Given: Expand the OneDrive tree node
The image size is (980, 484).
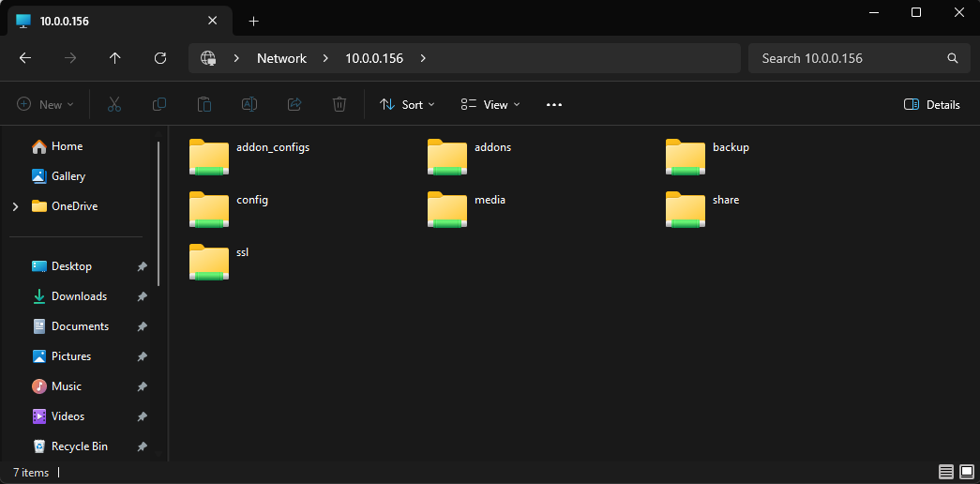Looking at the screenshot, I should coord(15,206).
